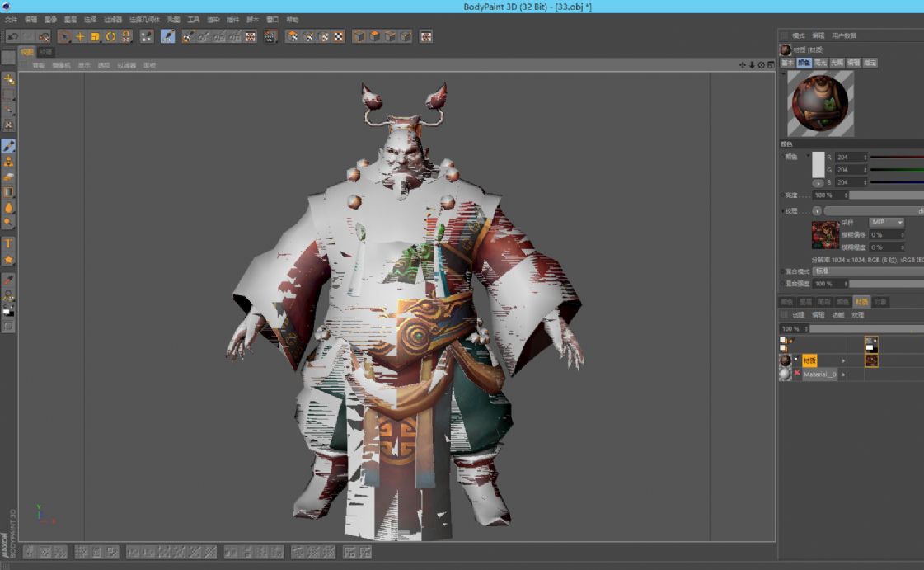
Task: Open the 工具 Tools menu
Action: click(193, 20)
